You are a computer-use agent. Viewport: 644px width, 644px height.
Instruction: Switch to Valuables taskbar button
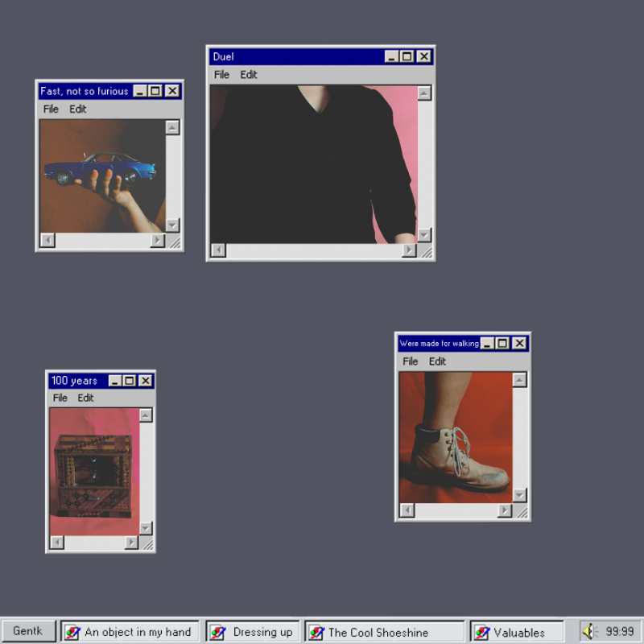[x=518, y=632]
